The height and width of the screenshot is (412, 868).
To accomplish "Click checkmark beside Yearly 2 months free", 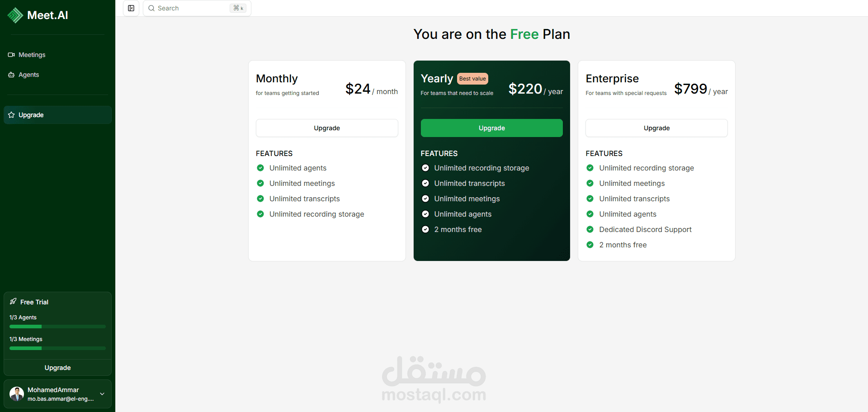I will [x=425, y=229].
